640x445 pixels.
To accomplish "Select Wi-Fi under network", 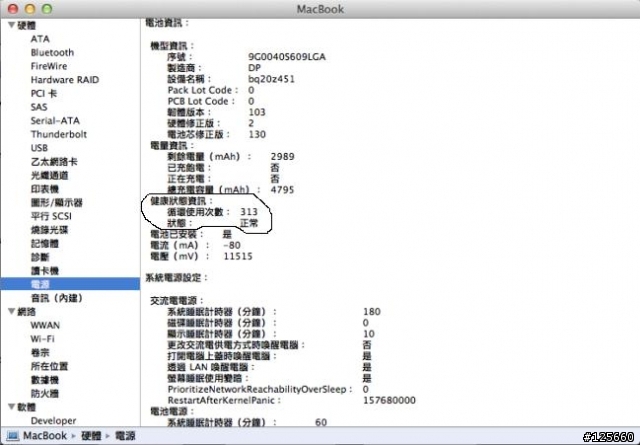I will coord(42,339).
